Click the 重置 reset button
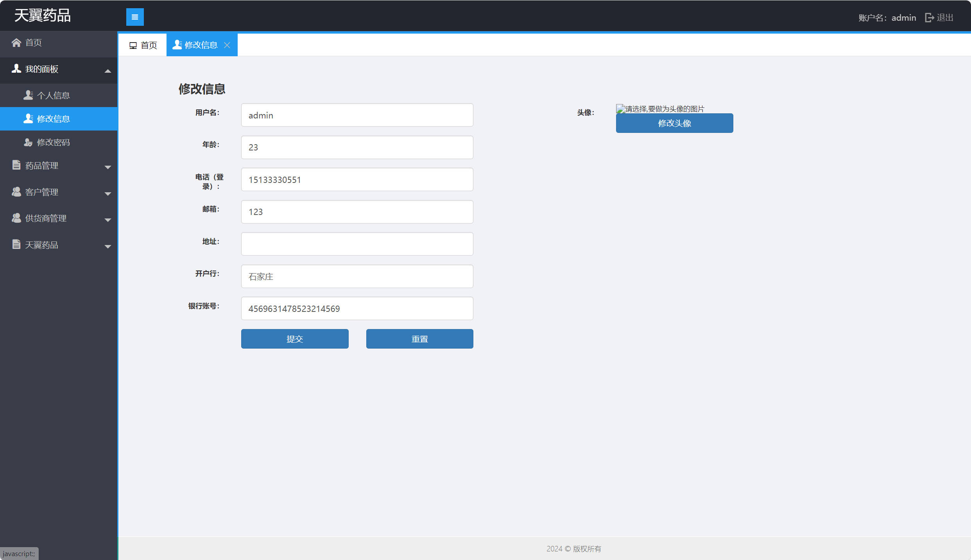Viewport: 971px width, 560px height. click(419, 339)
